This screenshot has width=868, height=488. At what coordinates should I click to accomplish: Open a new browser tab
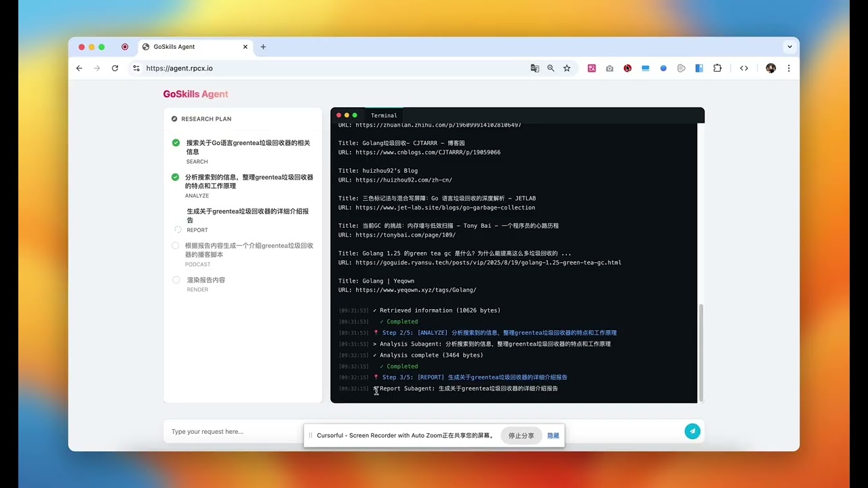pos(263,47)
